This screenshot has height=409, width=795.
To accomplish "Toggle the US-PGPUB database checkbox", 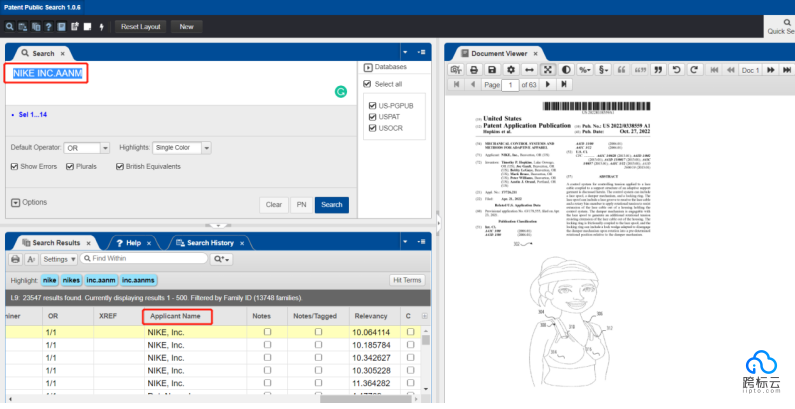I will click(373, 105).
